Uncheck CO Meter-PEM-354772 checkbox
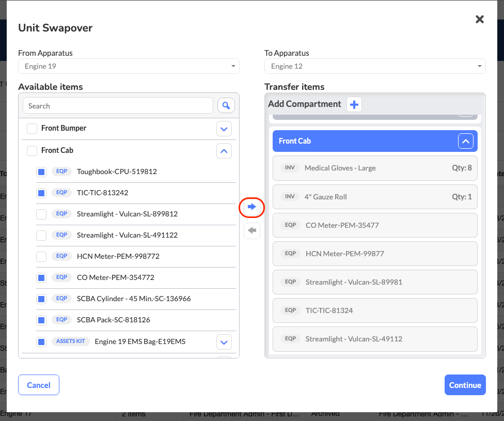504x421 pixels. (41, 277)
